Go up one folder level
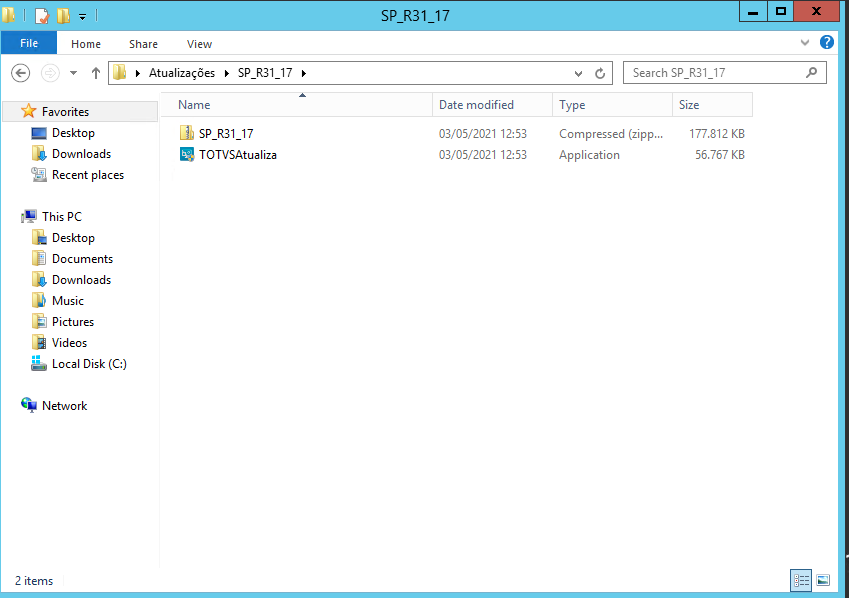The width and height of the screenshot is (849, 598). point(96,73)
